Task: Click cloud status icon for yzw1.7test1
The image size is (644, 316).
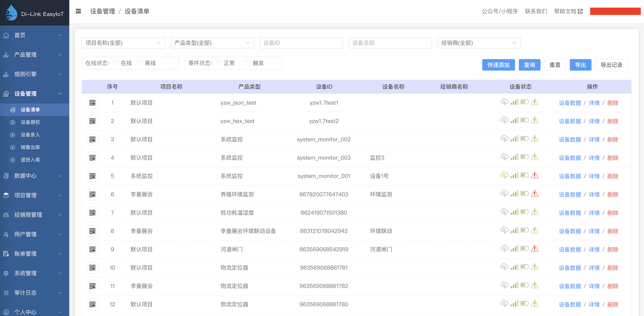Action: click(504, 102)
